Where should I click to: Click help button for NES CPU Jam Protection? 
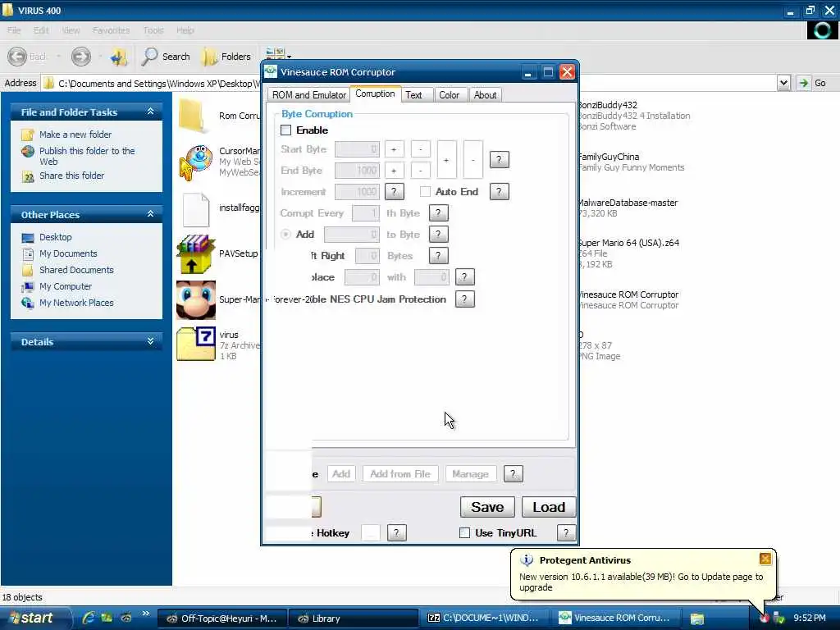(x=464, y=299)
